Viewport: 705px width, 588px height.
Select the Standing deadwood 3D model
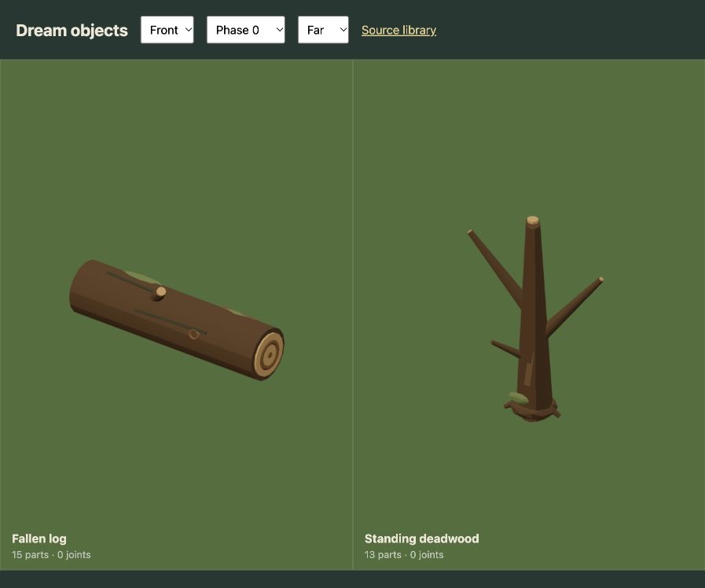click(x=535, y=318)
